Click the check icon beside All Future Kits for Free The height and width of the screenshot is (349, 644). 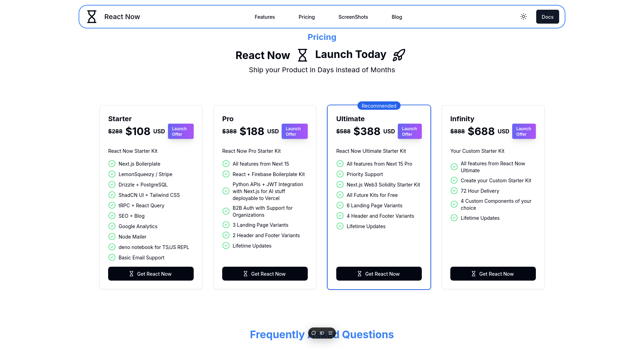[340, 195]
